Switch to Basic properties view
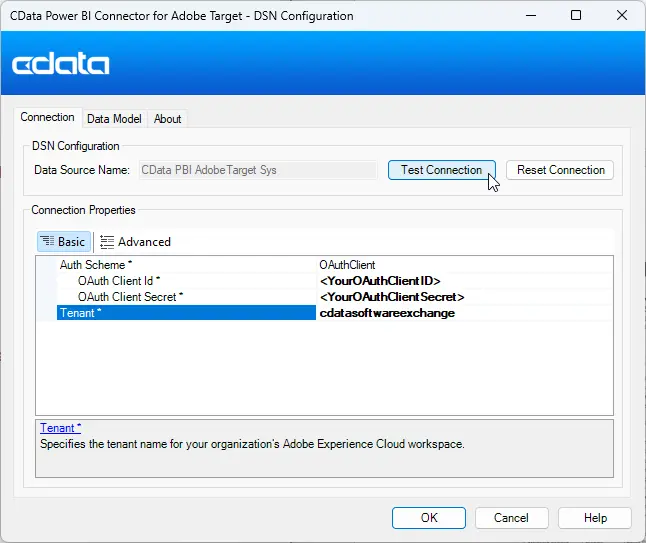 pyautogui.click(x=64, y=241)
